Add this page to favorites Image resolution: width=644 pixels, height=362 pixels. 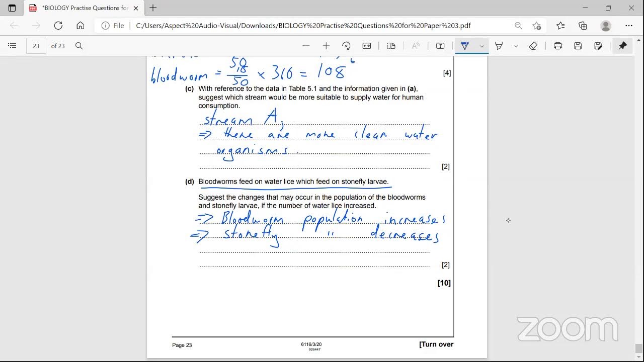pos(537,26)
